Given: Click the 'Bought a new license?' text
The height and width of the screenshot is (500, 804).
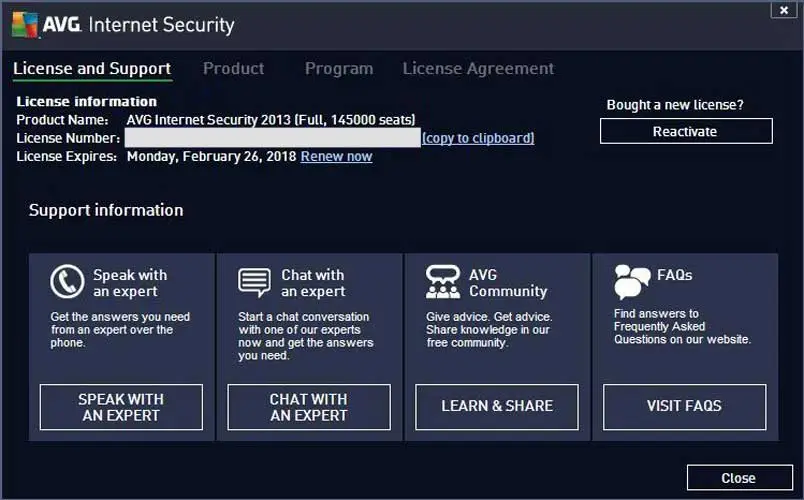Looking at the screenshot, I should tap(675, 105).
